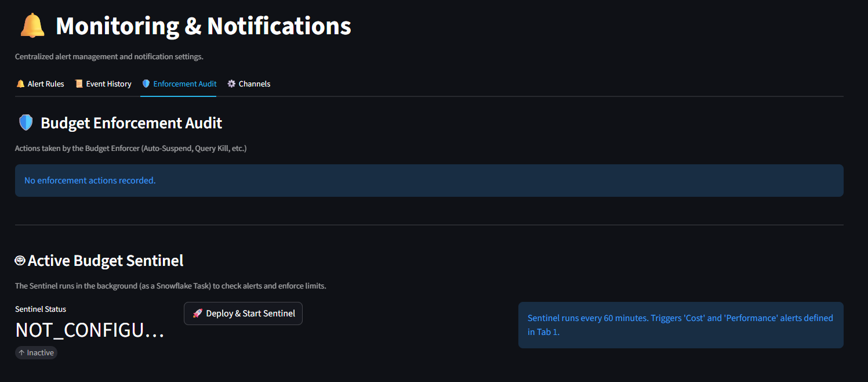Image resolution: width=868 pixels, height=382 pixels.
Task: Click the 'No enforcement actions recorded' info box
Action: click(x=429, y=181)
